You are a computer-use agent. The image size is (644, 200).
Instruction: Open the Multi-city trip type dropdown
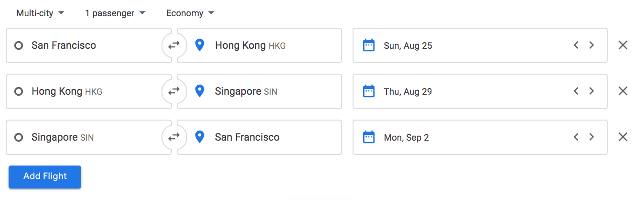(x=40, y=13)
